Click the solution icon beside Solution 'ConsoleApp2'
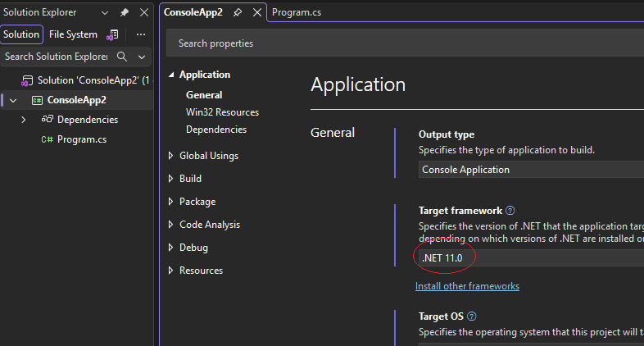The image size is (644, 346). 27,80
